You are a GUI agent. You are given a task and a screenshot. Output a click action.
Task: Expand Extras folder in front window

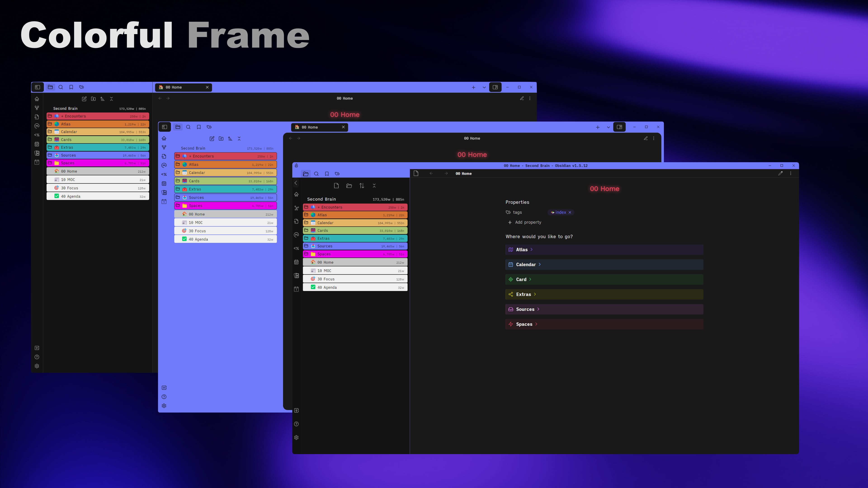pyautogui.click(x=355, y=238)
